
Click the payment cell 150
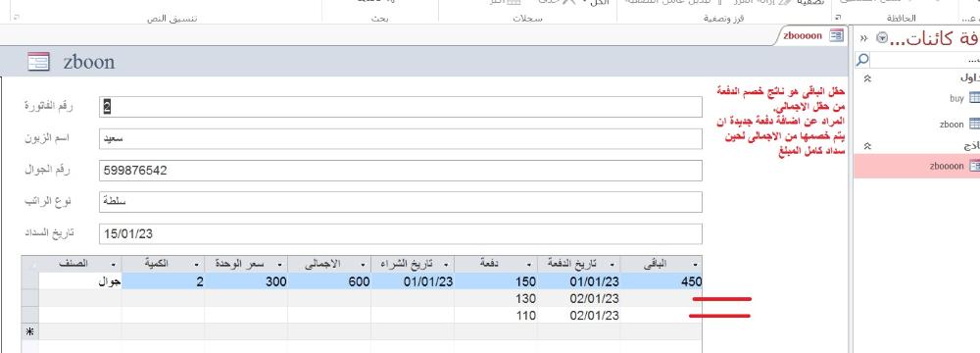[496, 281]
